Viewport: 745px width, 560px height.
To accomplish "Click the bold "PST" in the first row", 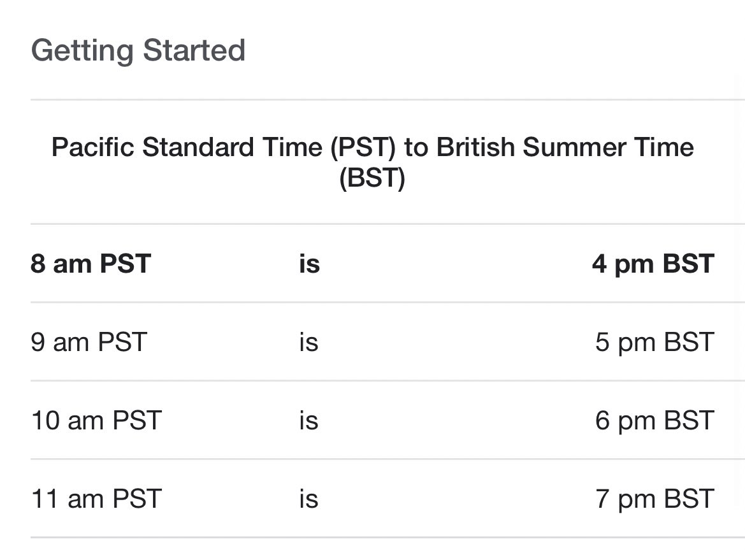I will pos(126,264).
